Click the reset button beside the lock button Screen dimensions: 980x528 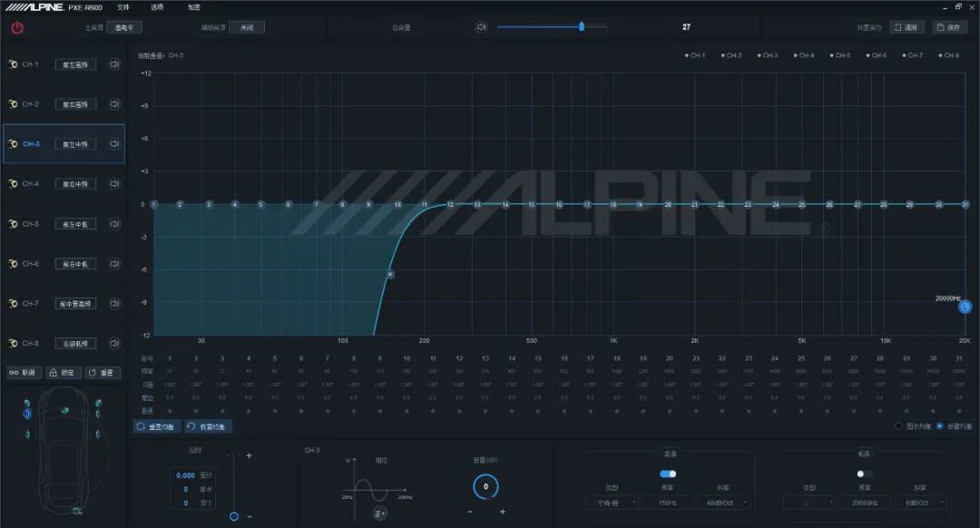point(102,372)
